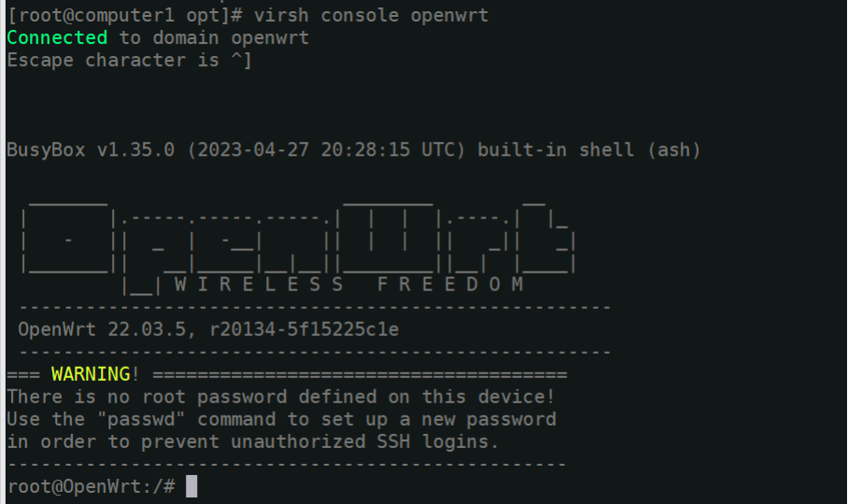This screenshot has height=504, width=848.
Task: Click the [root@computer1 opt]# host prompt
Action: pos(124,15)
